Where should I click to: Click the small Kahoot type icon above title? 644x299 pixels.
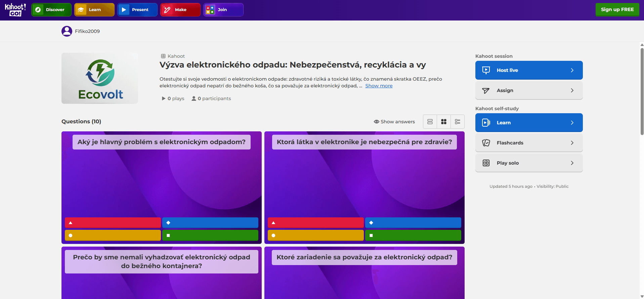[163, 56]
